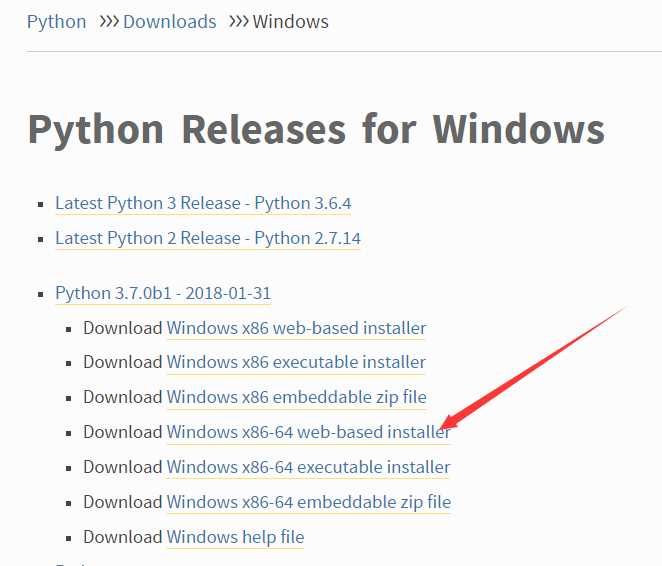Download Windows x86-64 embeddable zip file
The width and height of the screenshot is (662, 566).
(309, 503)
